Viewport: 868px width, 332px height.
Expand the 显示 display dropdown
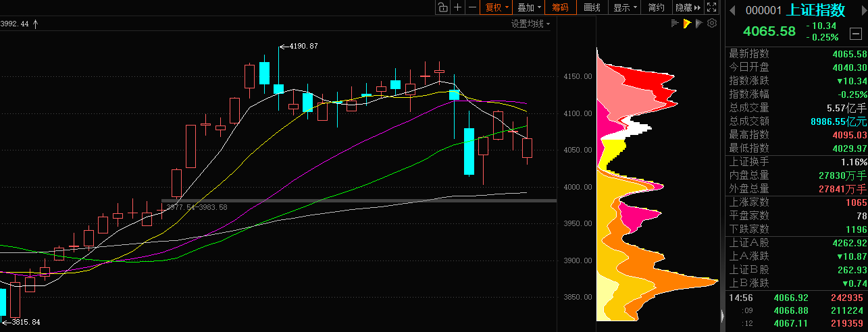[x=625, y=7]
